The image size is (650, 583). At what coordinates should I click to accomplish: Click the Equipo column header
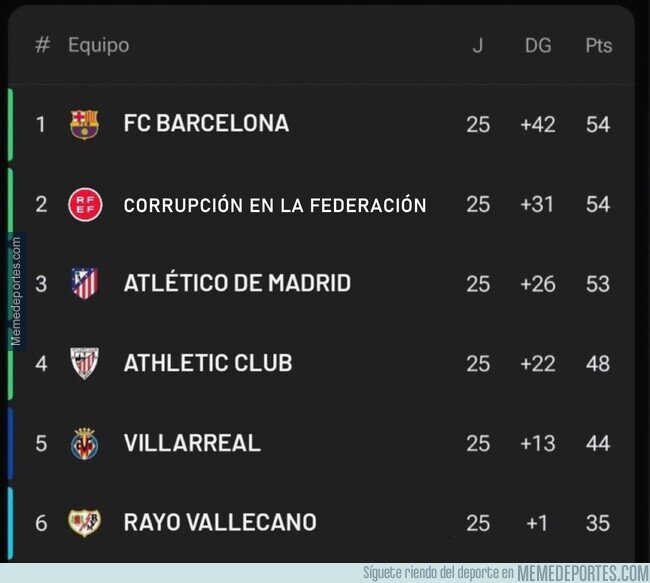(99, 45)
